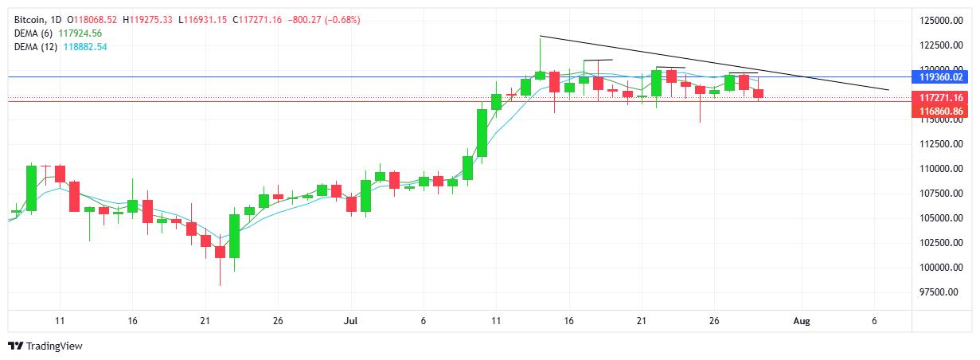
Task: Click the blue price label 119360.02
Action: [942, 77]
